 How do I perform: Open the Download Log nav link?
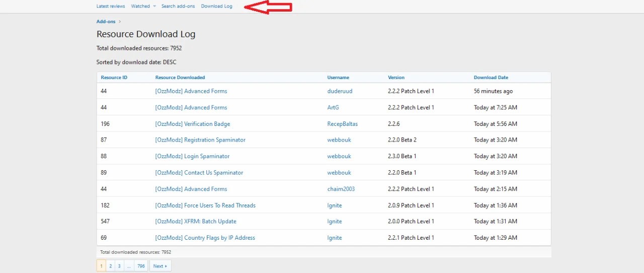[216, 6]
